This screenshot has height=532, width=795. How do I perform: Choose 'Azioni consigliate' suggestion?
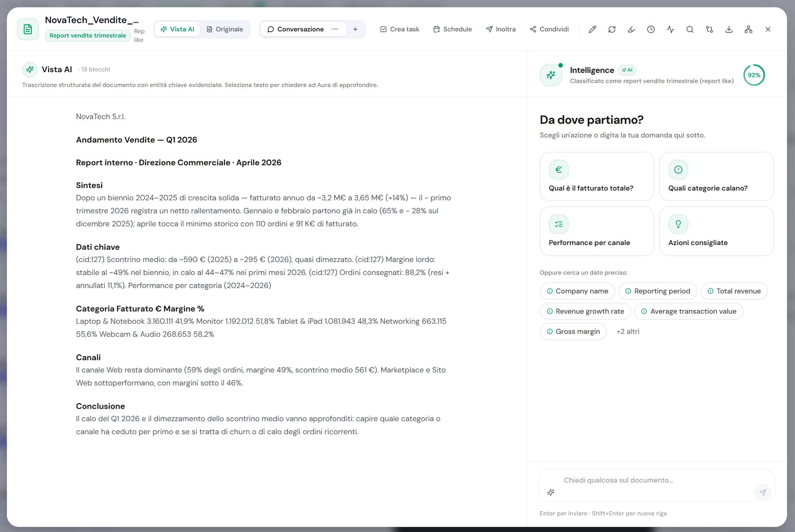716,231
